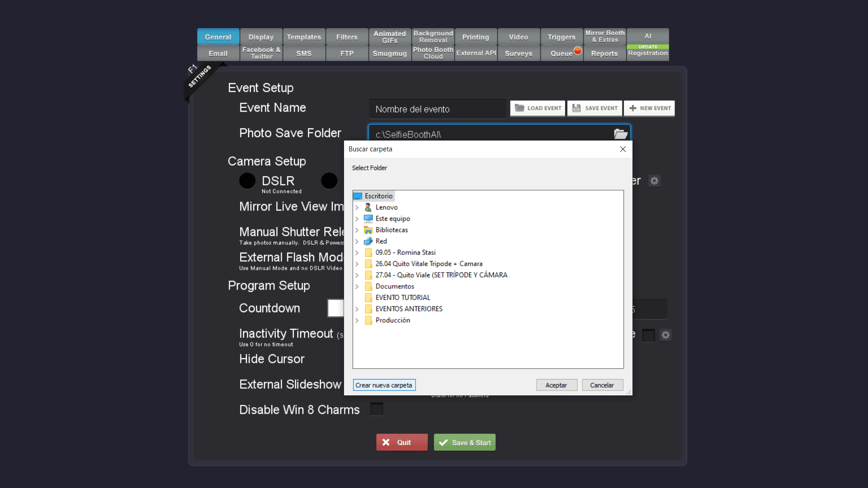Select the Escritorio desktop icon in tree

[358, 196]
